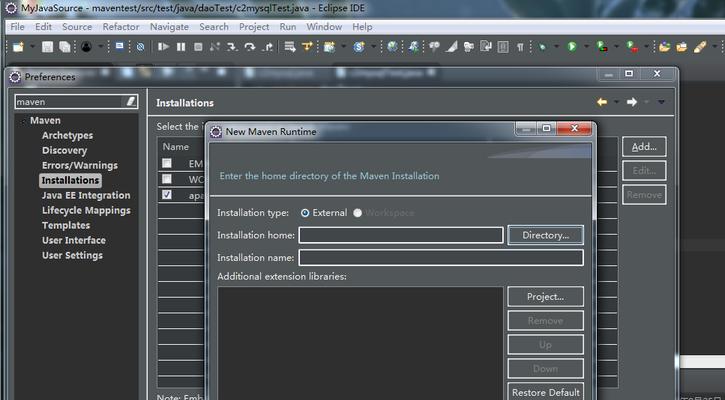This screenshot has height=400, width=725.
Task: Click the Add... button in Preferences
Action: click(x=644, y=147)
